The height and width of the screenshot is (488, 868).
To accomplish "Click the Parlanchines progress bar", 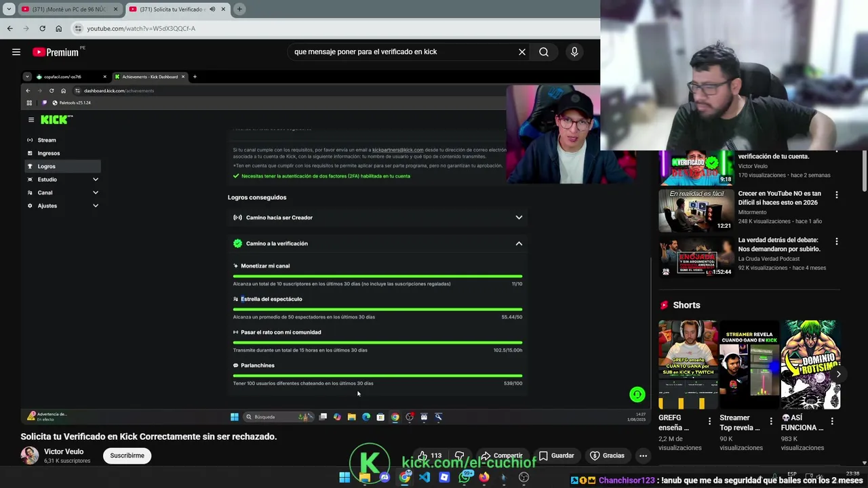I will click(378, 375).
